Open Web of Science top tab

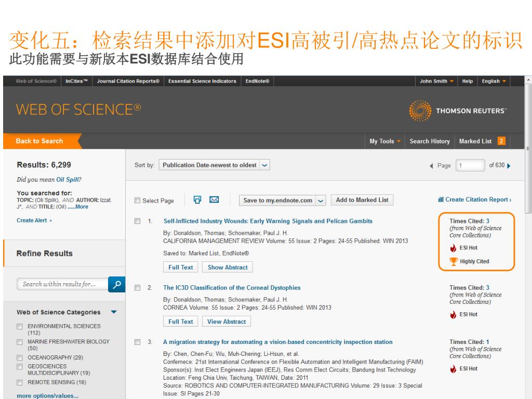[x=36, y=81]
